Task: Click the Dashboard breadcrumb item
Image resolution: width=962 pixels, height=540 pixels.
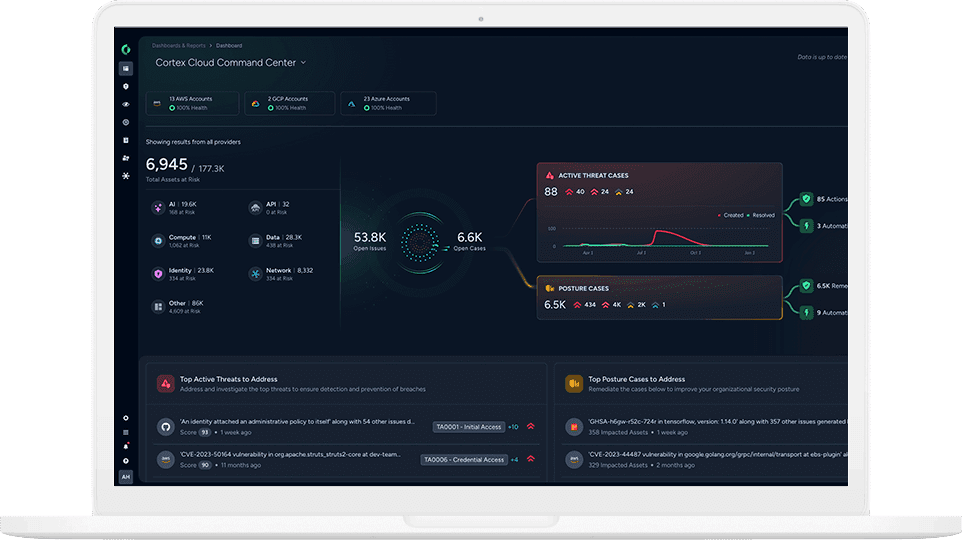Action: (x=229, y=45)
